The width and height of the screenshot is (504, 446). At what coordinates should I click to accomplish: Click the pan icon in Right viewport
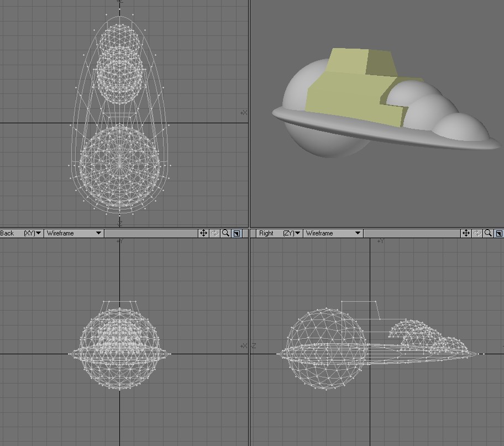466,233
